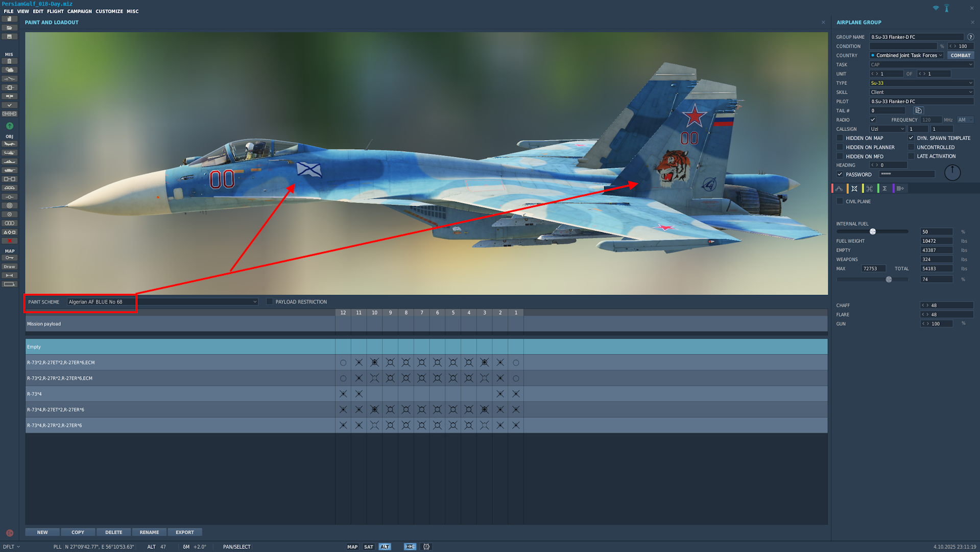Open the radio modulation AM dropdown
Screen dimensions: 980x552
965,120
